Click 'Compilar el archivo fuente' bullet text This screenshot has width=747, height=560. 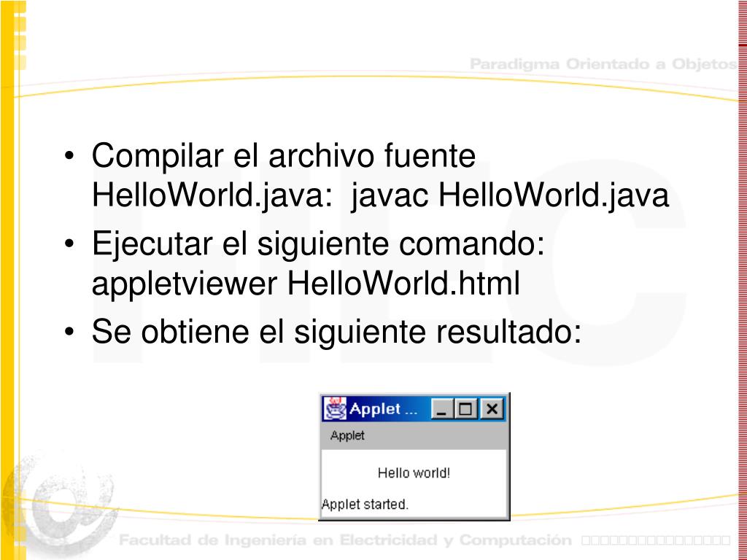[284, 155]
